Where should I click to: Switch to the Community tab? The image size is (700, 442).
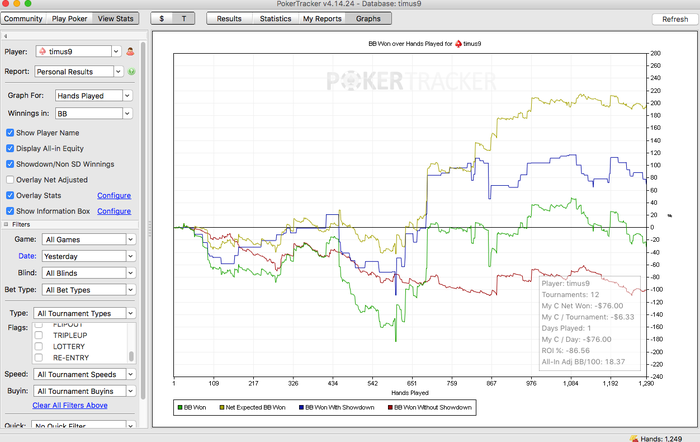tap(23, 18)
